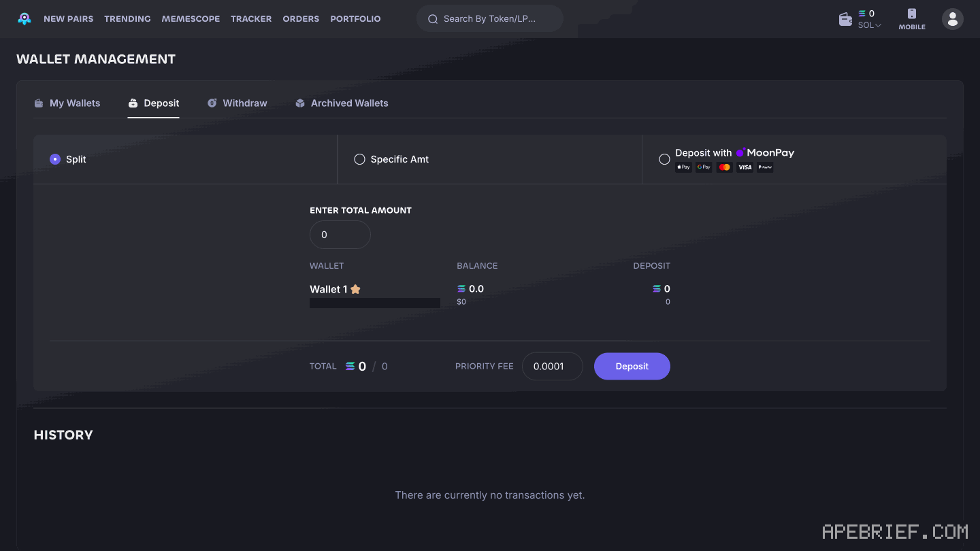Viewport: 980px width, 551px height.
Task: Select the Split radio option
Action: click(55, 159)
